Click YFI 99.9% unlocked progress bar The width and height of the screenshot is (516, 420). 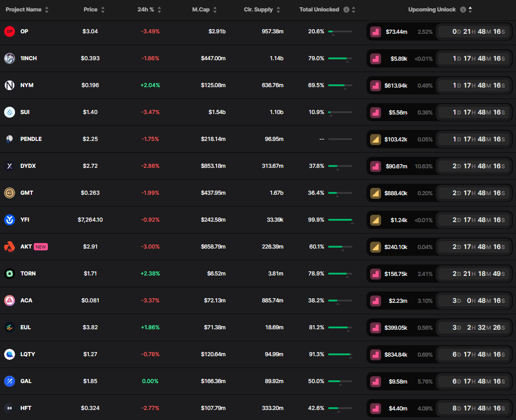340,220
